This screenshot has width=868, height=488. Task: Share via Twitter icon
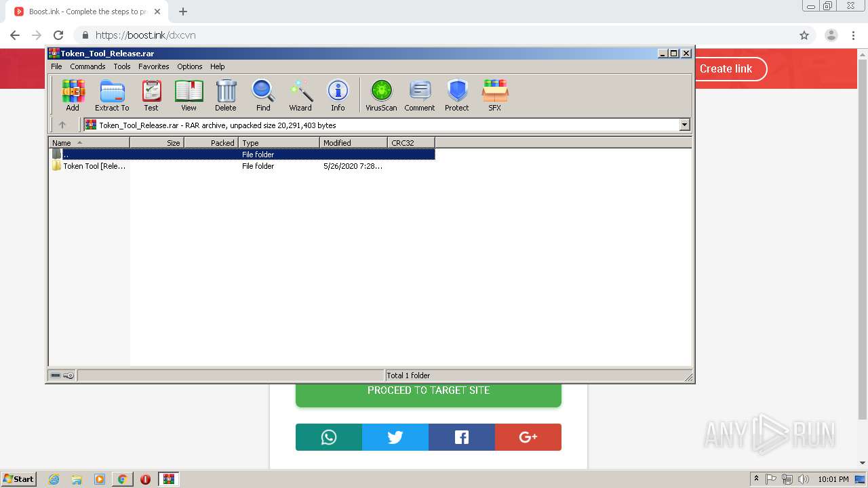click(395, 437)
